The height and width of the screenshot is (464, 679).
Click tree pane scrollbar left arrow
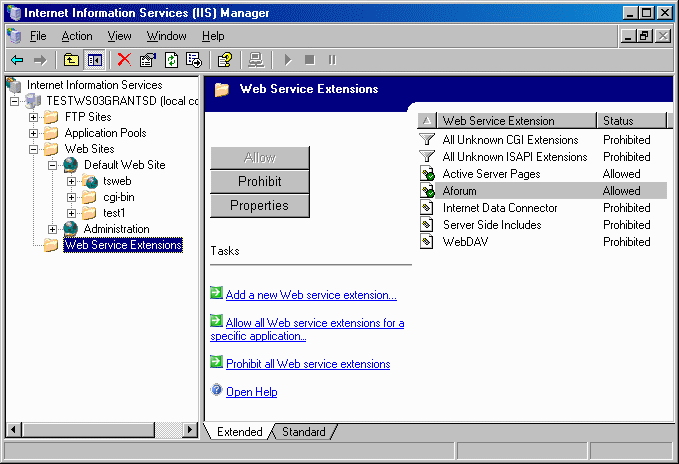(x=13, y=430)
